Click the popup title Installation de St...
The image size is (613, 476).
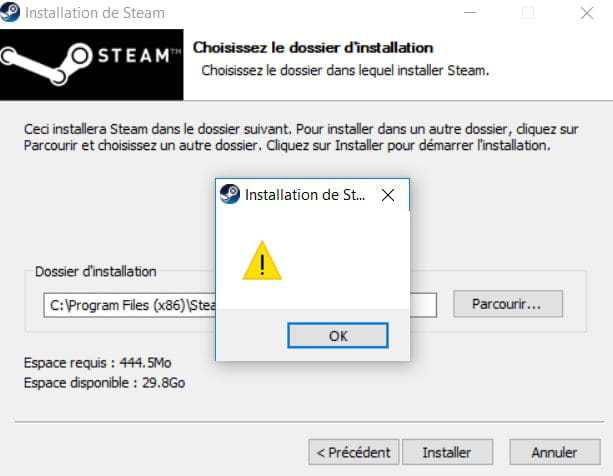[305, 195]
